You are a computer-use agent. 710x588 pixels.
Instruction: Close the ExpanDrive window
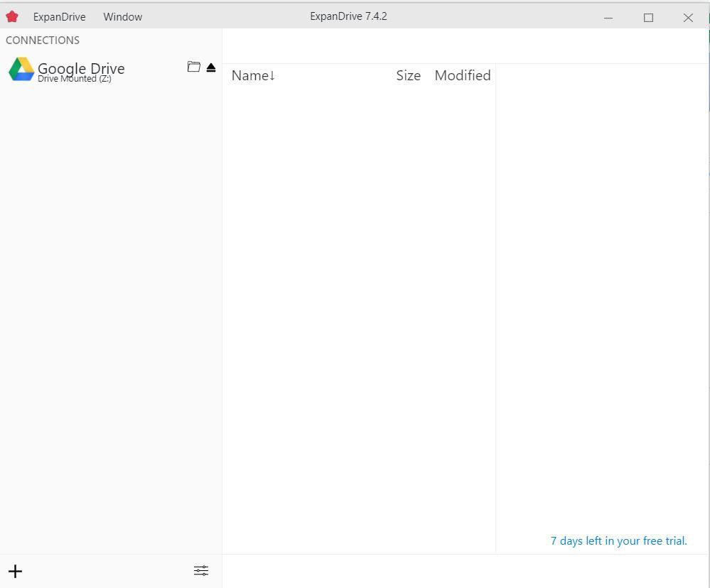pos(688,18)
